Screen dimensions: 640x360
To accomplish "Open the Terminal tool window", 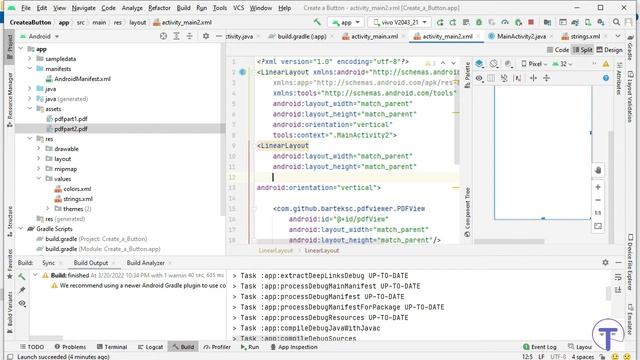I will click(112, 347).
